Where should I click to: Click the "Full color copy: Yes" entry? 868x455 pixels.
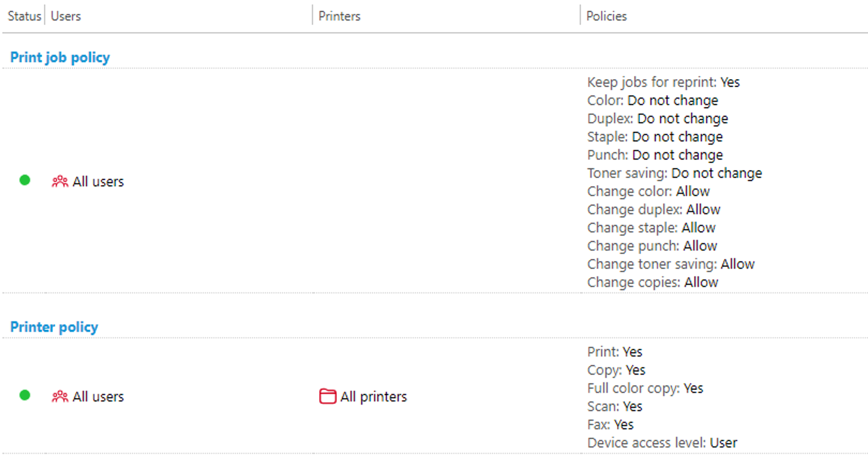click(645, 389)
